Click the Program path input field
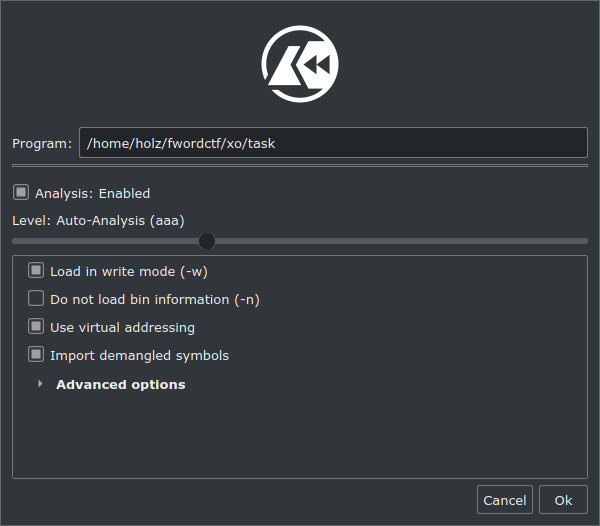 [333, 143]
